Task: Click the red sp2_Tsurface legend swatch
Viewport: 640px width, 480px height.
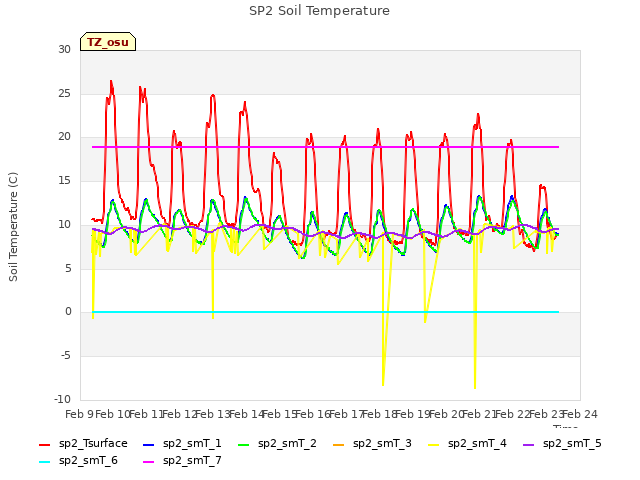Action: (x=44, y=444)
